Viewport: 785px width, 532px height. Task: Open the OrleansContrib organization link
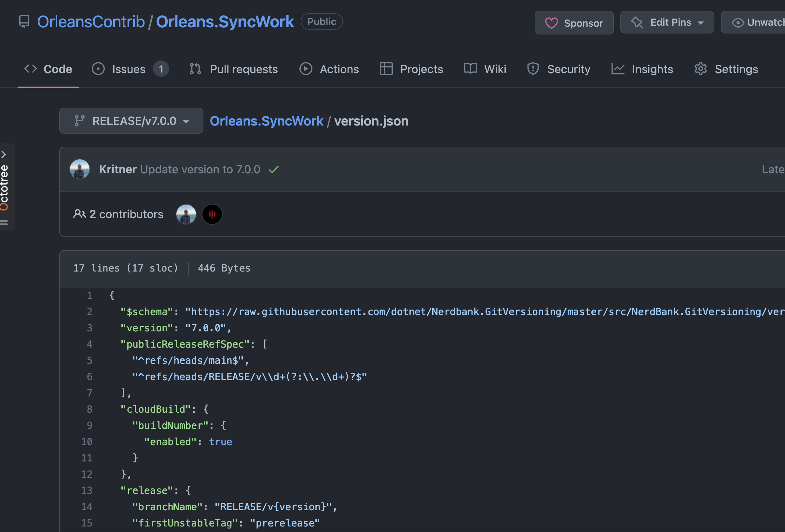click(x=91, y=22)
